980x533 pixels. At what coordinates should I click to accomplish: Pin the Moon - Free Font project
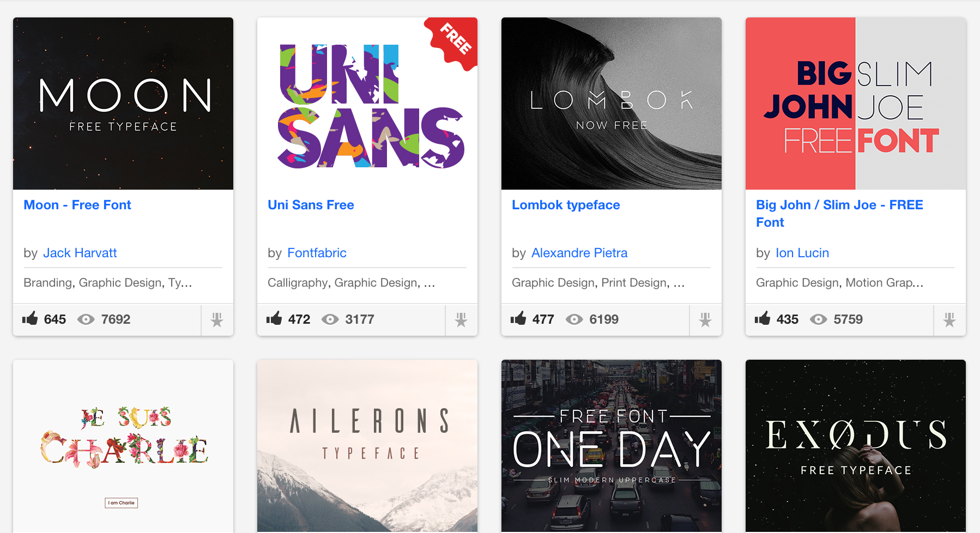pyautogui.click(x=217, y=320)
